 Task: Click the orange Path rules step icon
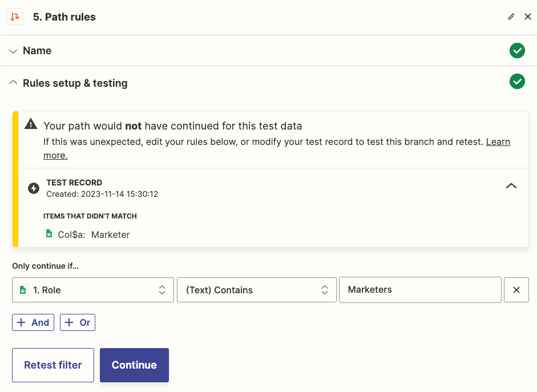click(x=15, y=17)
